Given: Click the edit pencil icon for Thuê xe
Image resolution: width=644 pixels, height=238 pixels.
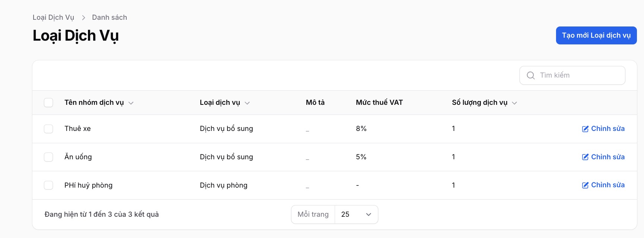Looking at the screenshot, I should [x=585, y=129].
